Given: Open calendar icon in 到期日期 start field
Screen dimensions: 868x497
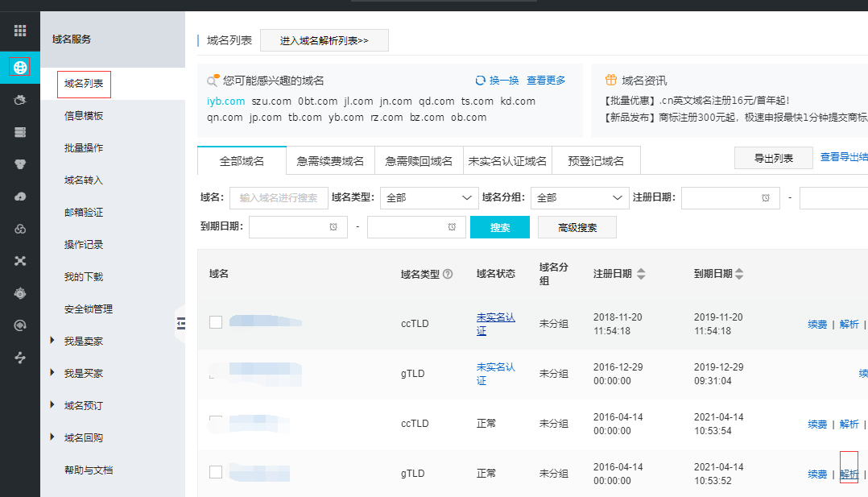Looking at the screenshot, I should click(x=333, y=227).
